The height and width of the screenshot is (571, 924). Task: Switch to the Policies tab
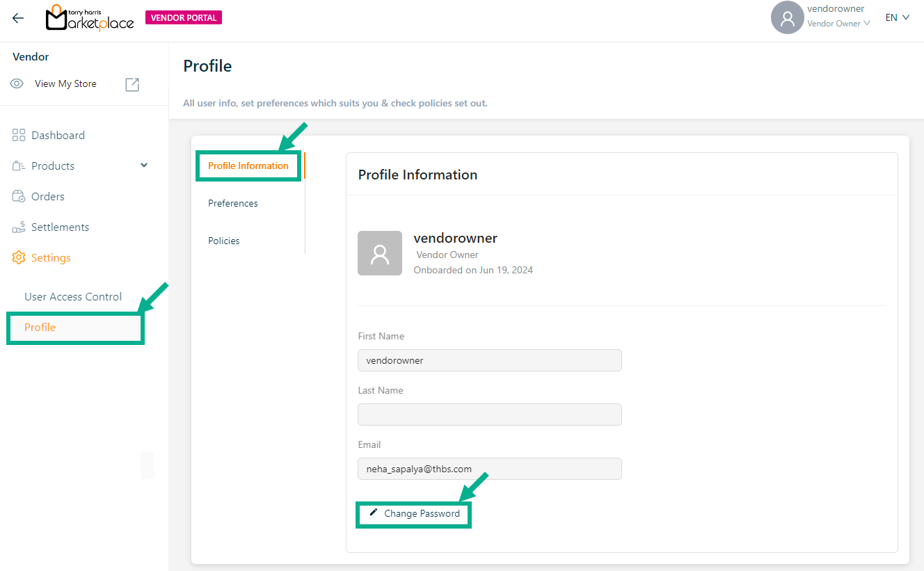(224, 241)
